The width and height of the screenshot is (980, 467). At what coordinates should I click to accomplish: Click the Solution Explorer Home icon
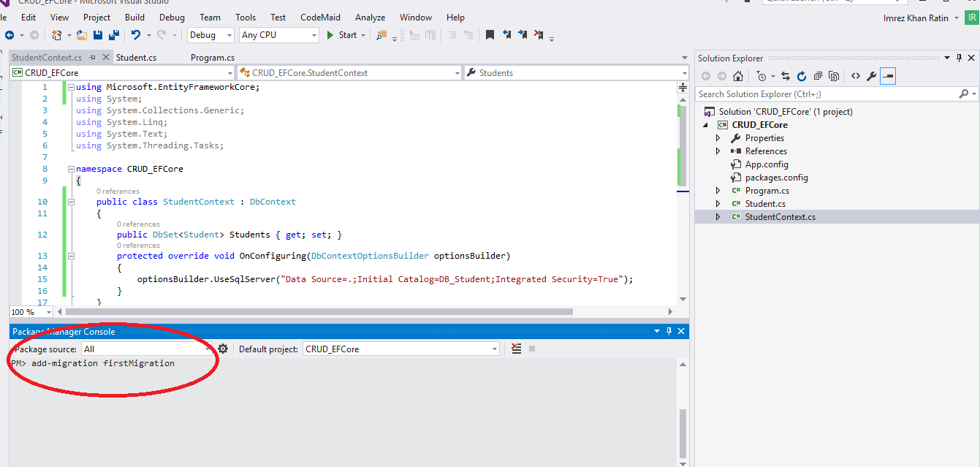click(738, 76)
